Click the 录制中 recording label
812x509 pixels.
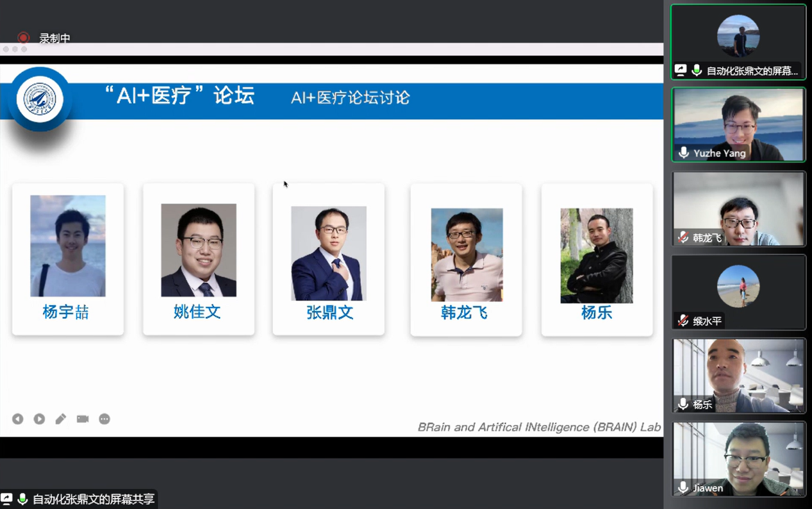[x=54, y=38]
